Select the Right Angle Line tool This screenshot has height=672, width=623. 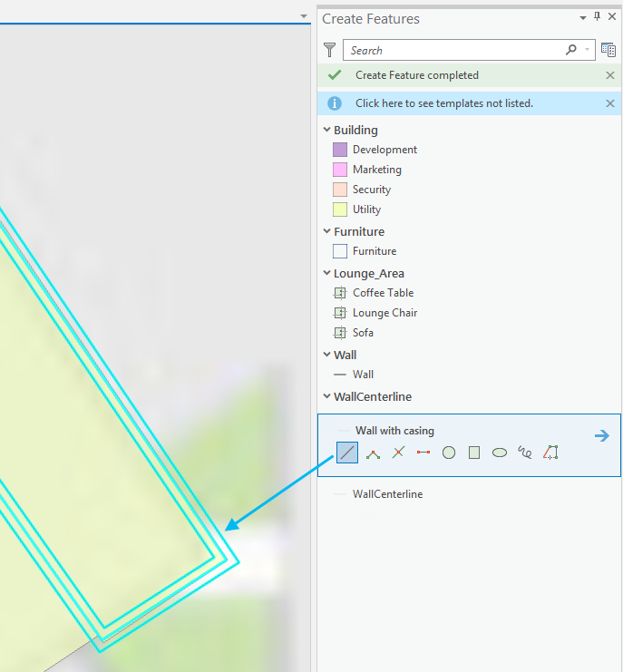coord(398,453)
